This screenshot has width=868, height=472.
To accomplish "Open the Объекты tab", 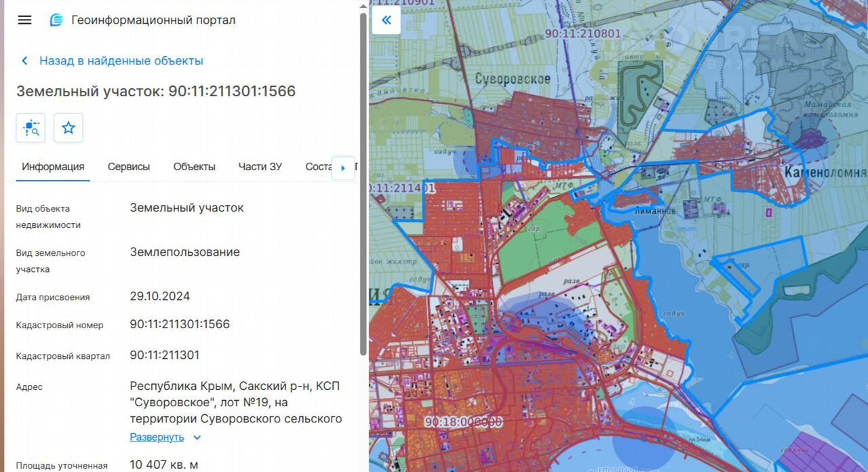I will (194, 167).
